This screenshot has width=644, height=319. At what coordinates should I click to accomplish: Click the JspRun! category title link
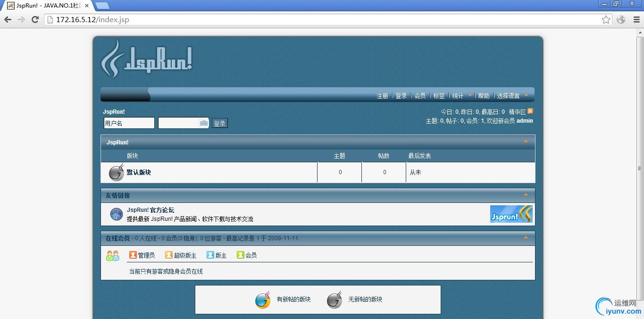point(117,142)
